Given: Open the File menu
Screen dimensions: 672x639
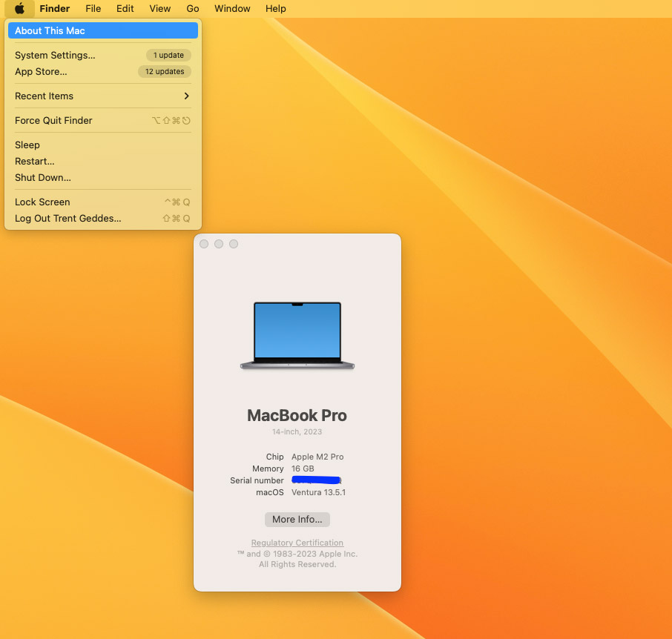Looking at the screenshot, I should pyautogui.click(x=93, y=9).
